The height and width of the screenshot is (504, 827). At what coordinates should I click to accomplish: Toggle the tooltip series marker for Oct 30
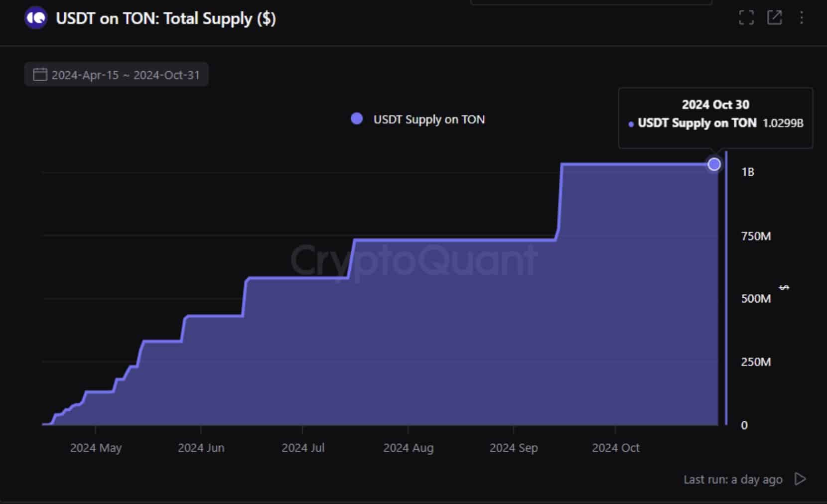[x=631, y=124]
